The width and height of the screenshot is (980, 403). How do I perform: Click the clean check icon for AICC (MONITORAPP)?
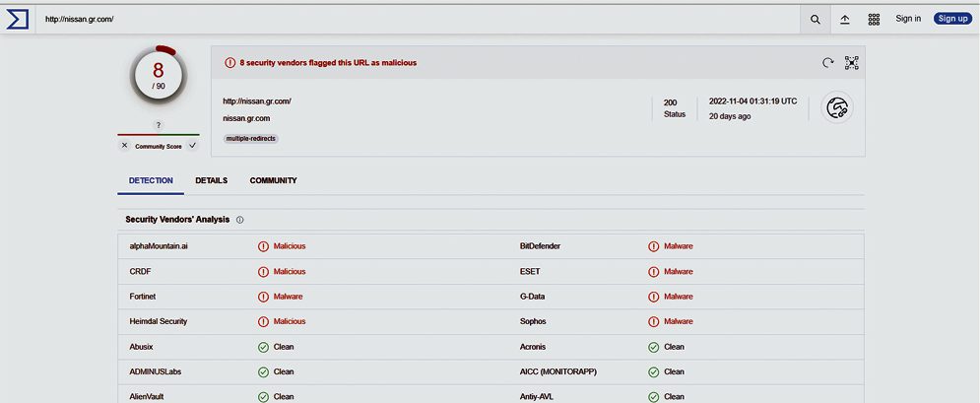point(653,371)
